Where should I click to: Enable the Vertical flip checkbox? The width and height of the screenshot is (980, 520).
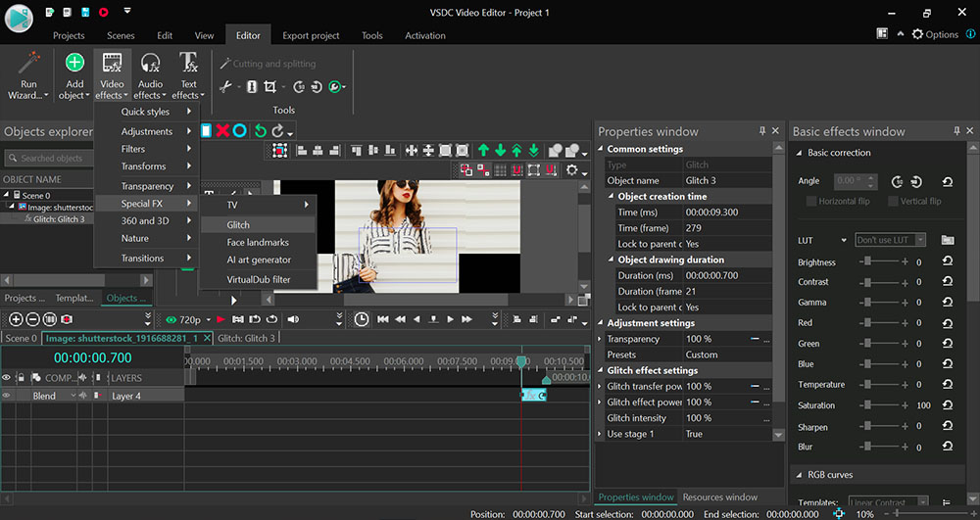pyautogui.click(x=894, y=201)
